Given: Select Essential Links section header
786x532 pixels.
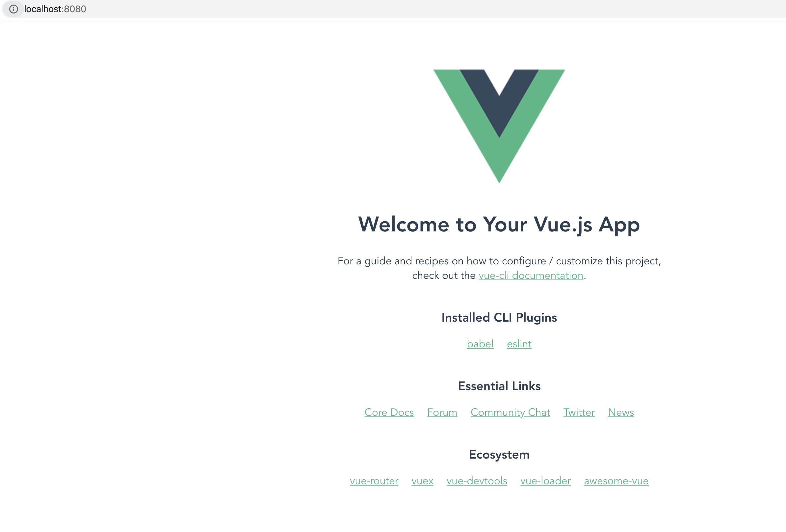Looking at the screenshot, I should coord(499,386).
